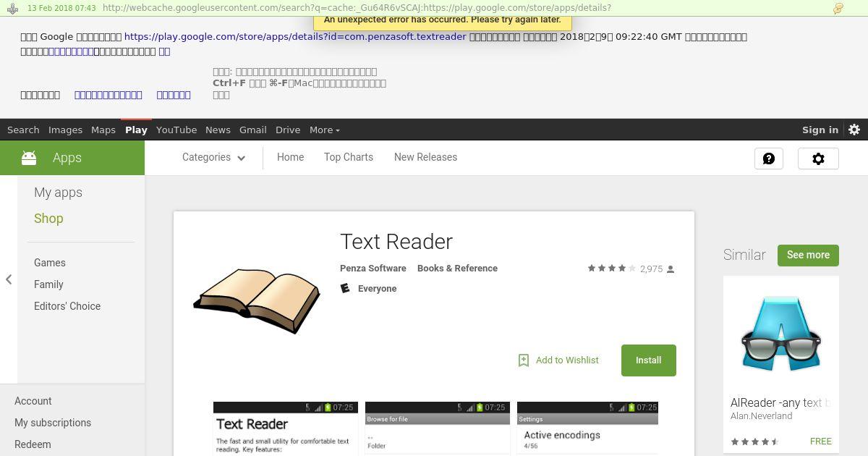Click the Text Reader app title

pos(396,242)
